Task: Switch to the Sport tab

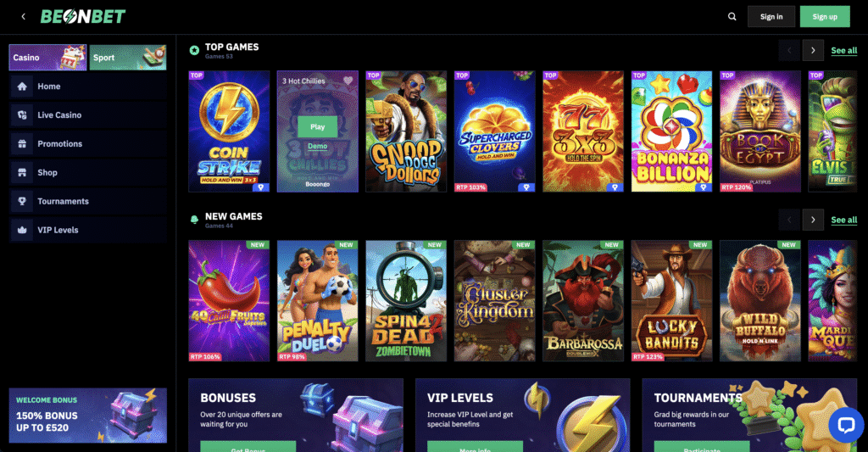Action: [128, 58]
